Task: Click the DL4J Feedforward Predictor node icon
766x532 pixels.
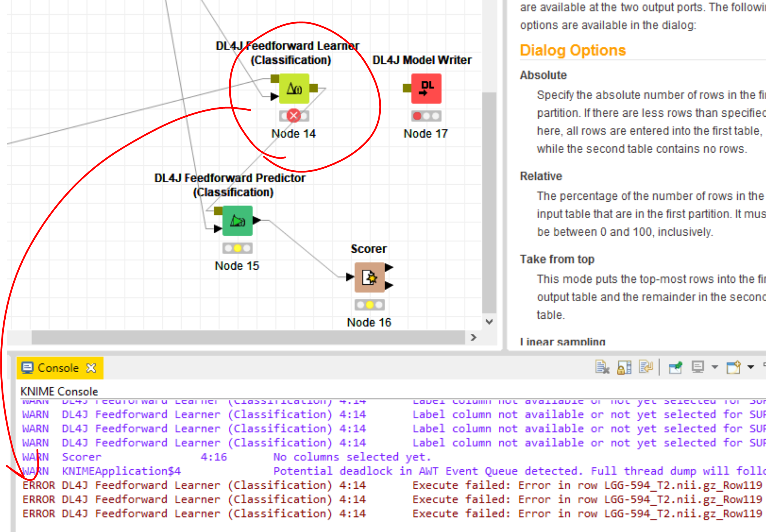Action: 237,221
